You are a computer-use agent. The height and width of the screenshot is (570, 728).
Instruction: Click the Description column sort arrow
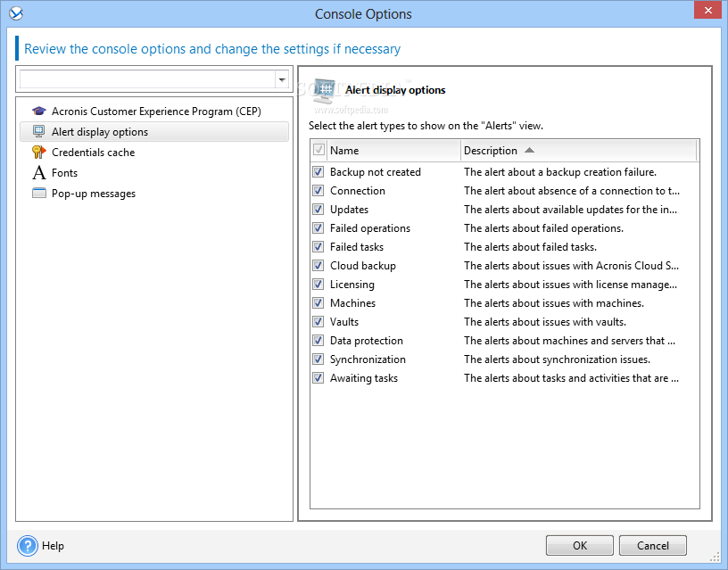coord(529,150)
